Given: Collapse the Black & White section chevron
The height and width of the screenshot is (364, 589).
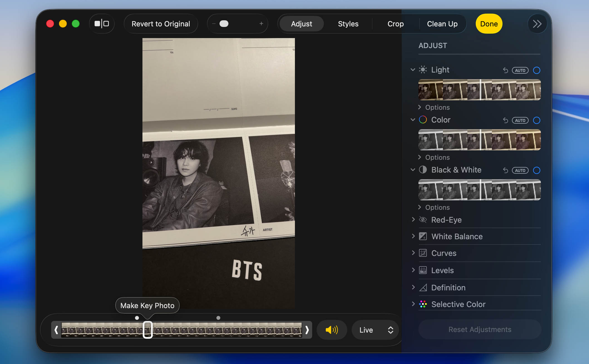Looking at the screenshot, I should [413, 170].
